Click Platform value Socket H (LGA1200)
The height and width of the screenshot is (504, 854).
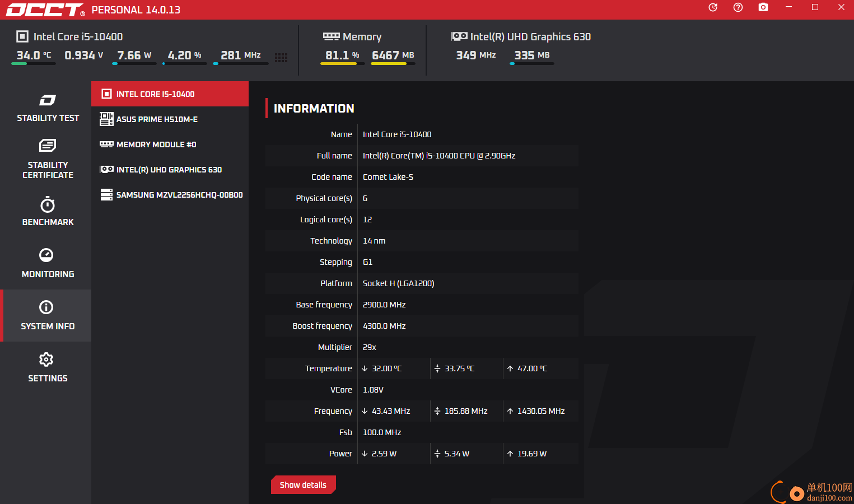pyautogui.click(x=399, y=283)
